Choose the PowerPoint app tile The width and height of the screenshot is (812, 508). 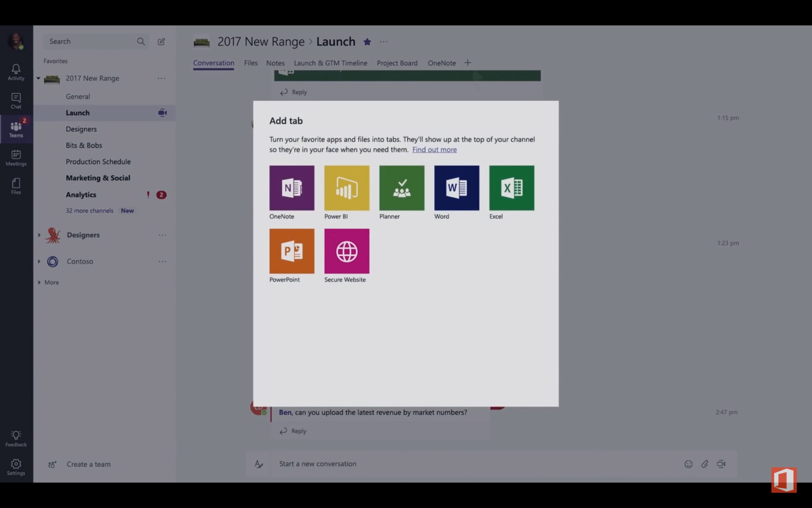coord(292,251)
